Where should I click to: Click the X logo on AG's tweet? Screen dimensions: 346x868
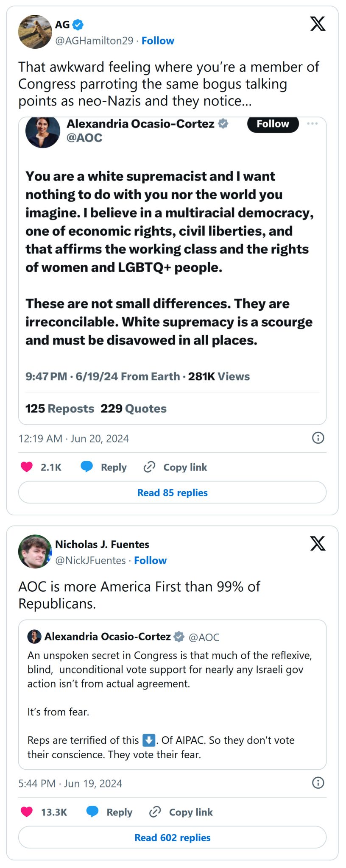(318, 24)
